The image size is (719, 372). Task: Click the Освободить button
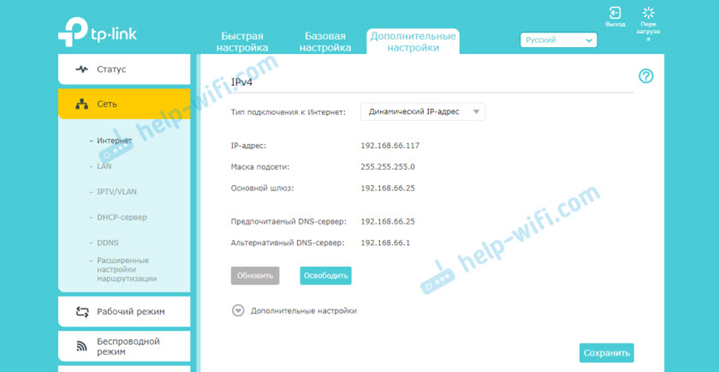[326, 276]
